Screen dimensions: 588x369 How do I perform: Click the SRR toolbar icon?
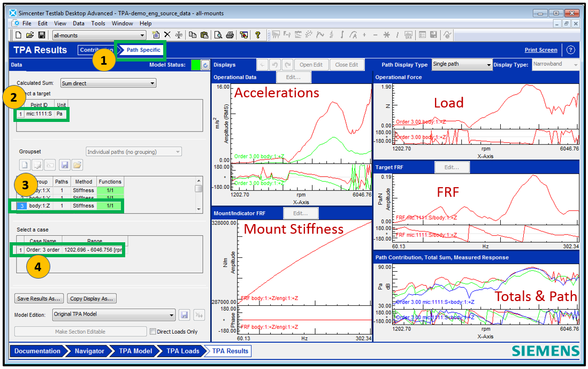pos(408,35)
